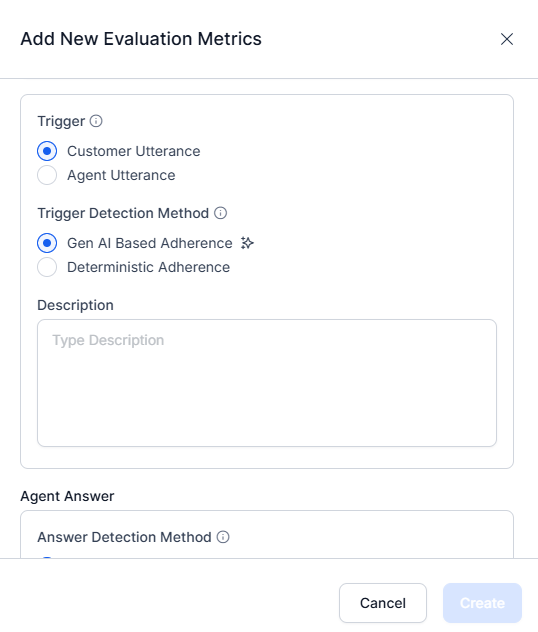This screenshot has width=538, height=632.
Task: Choose the Agent Utterance radio button
Action: 47,175
